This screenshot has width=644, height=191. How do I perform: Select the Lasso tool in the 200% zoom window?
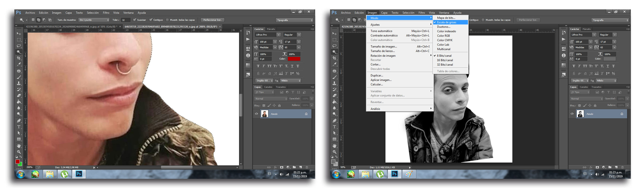point(19,46)
